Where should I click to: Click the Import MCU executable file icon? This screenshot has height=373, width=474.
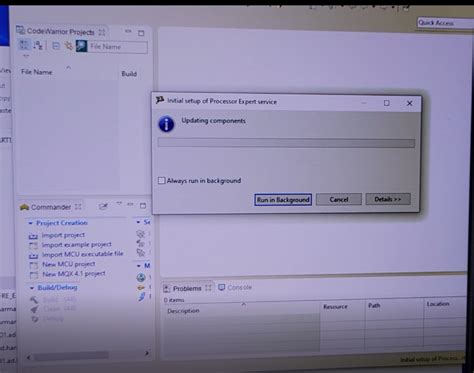point(33,256)
